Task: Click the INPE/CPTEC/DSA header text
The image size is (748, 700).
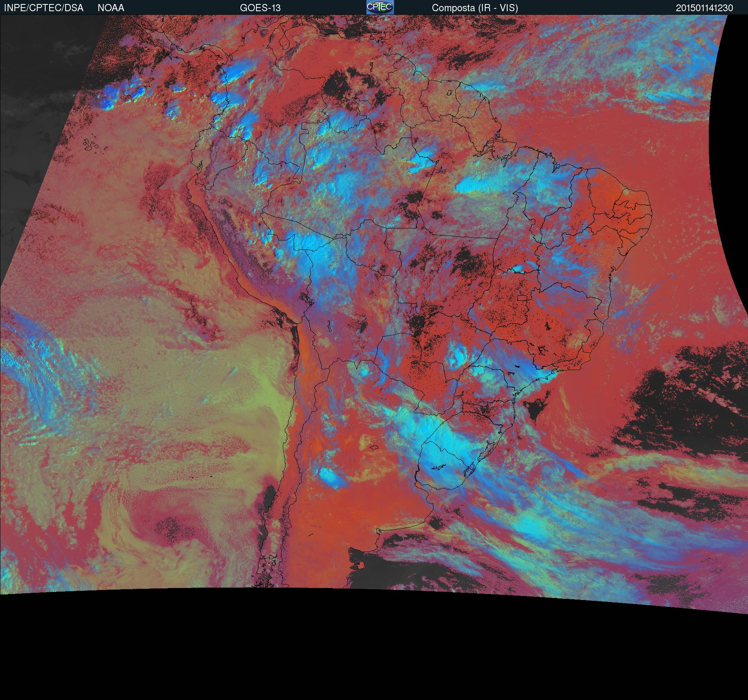Action: [x=44, y=8]
